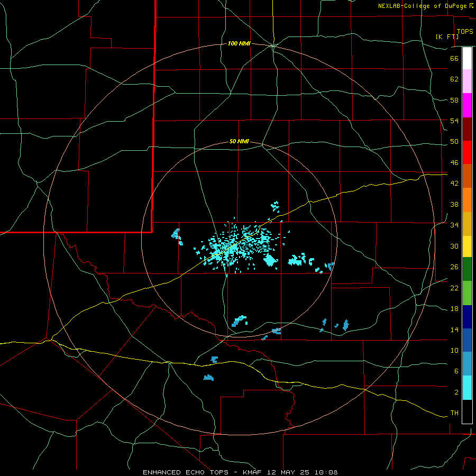Click the '46' scale value label

(x=454, y=163)
